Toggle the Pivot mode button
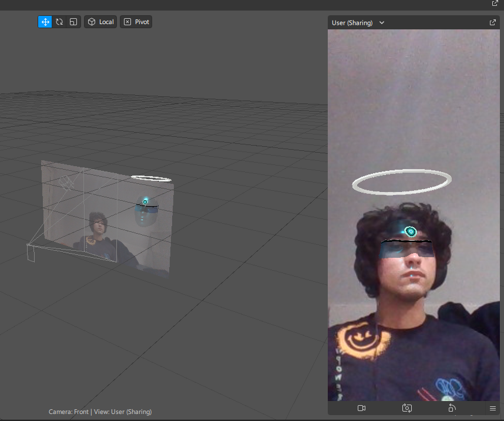Screen dimensions: 504x421 (136, 22)
